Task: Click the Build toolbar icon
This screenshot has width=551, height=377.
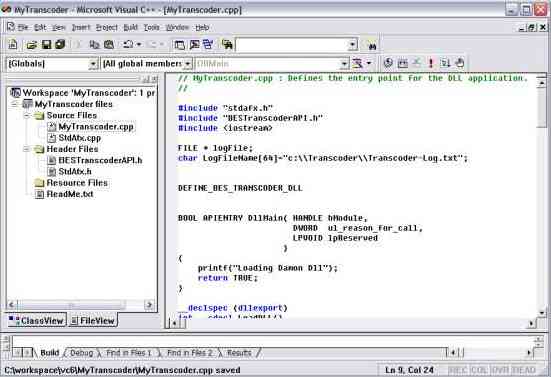Action: click(x=403, y=63)
